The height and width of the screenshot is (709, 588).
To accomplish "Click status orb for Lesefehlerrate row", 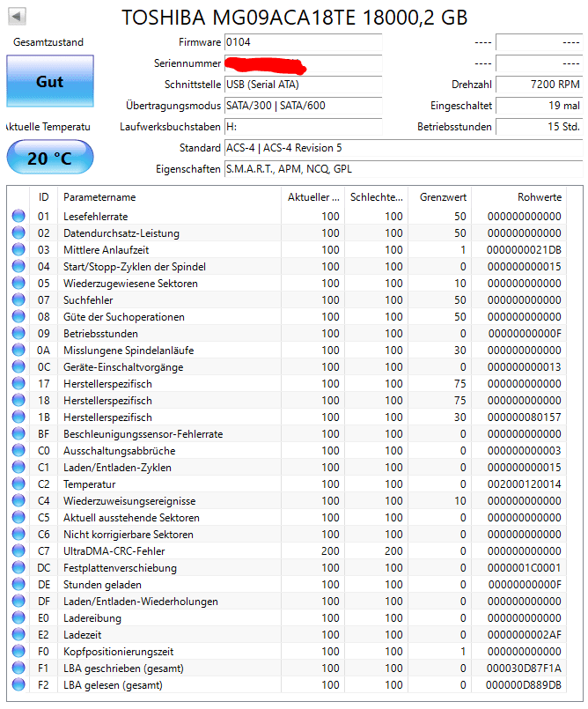I will pos(18,216).
